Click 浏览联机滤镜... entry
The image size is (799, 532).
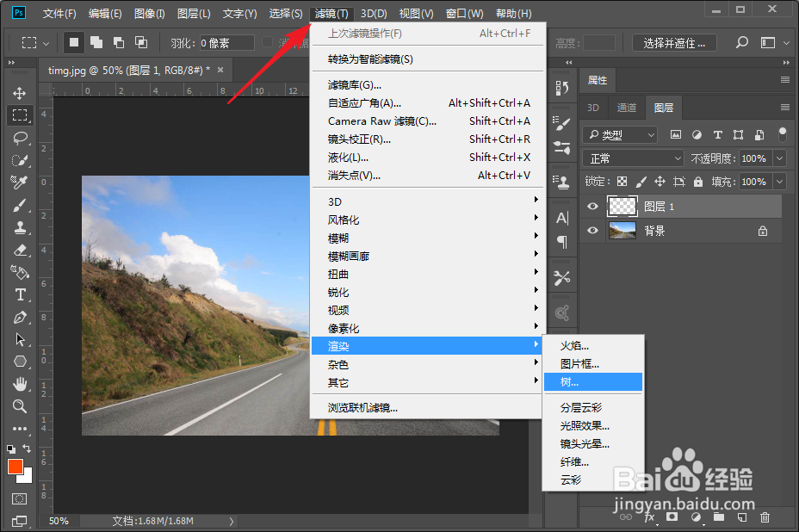pos(428,408)
